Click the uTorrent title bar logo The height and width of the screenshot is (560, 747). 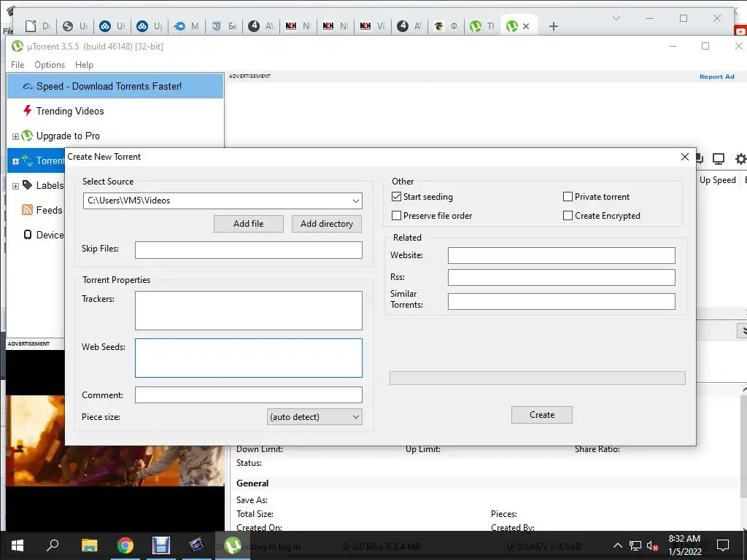point(18,46)
